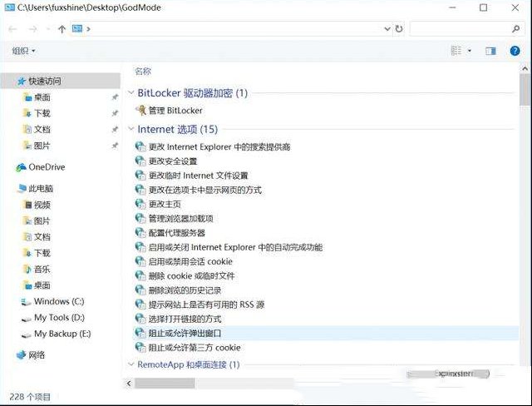Click the vertical scrollbar up arrow
The width and height of the screenshot is (532, 406).
click(x=525, y=68)
